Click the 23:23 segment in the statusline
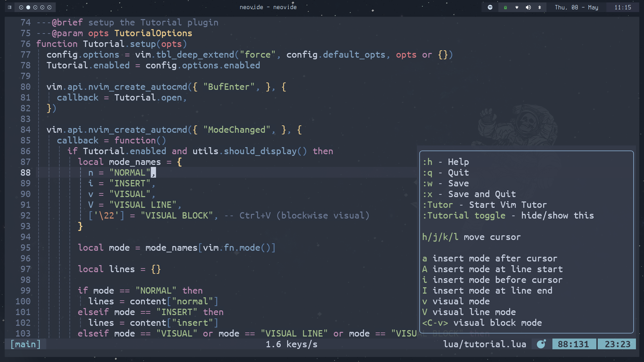 pyautogui.click(x=617, y=344)
